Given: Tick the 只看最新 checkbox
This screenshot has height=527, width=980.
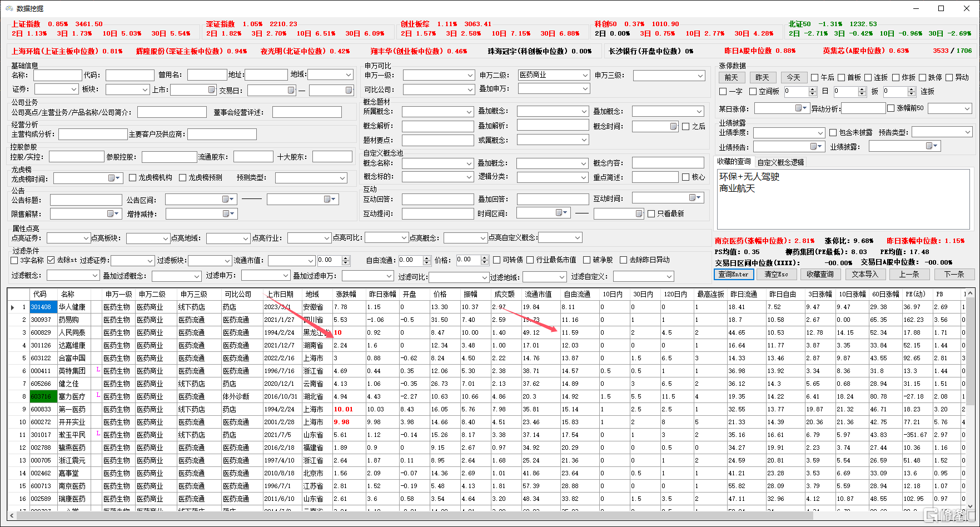Looking at the screenshot, I should (651, 213).
